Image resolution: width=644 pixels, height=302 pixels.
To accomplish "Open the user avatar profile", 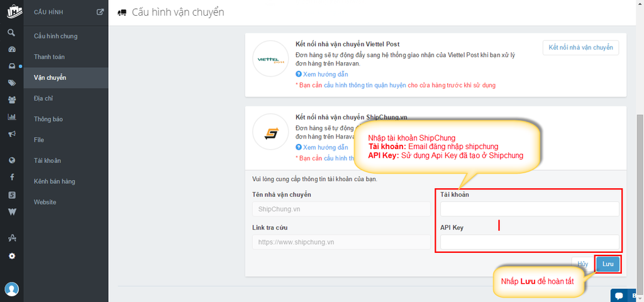I will [12, 289].
